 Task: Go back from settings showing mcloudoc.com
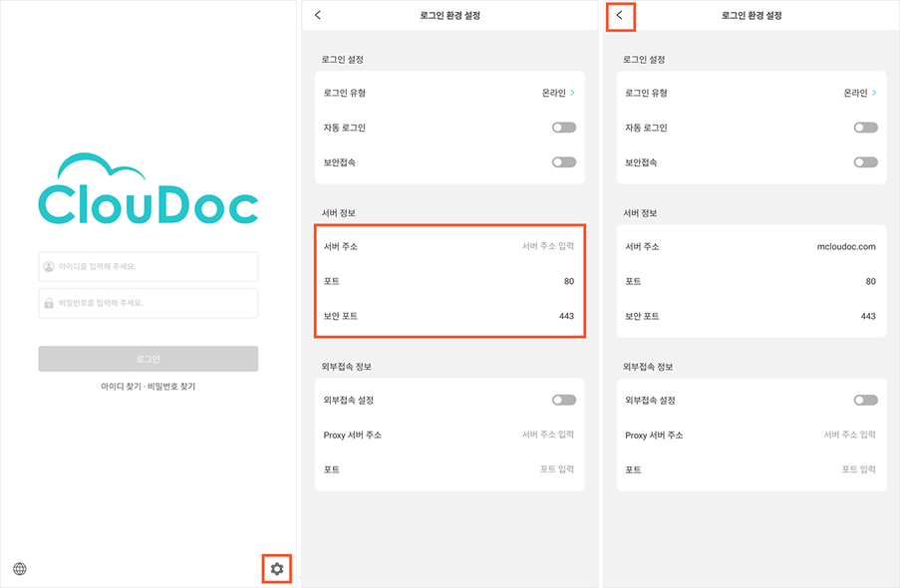(619, 15)
